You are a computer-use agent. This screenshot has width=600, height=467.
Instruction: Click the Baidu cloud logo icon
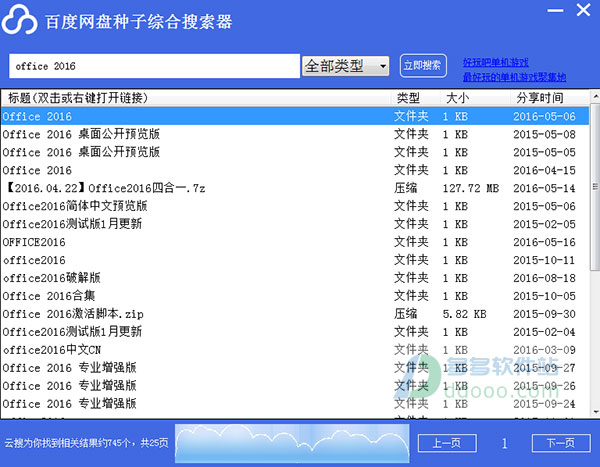pyautogui.click(x=20, y=20)
